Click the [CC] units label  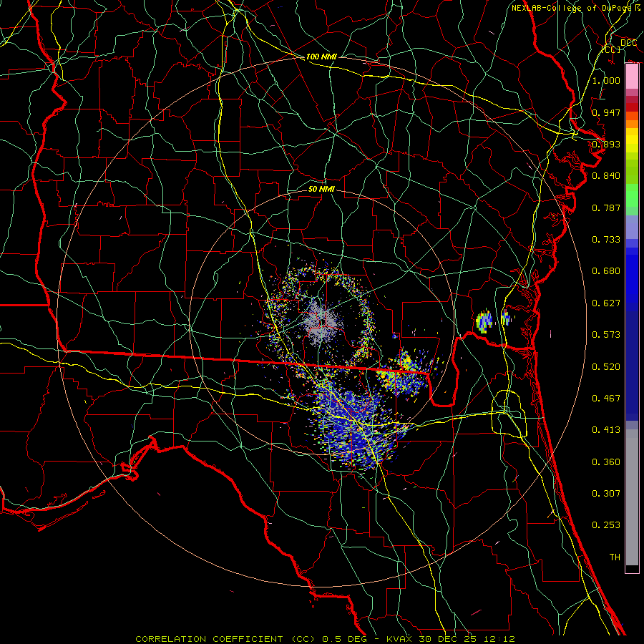pos(611,49)
